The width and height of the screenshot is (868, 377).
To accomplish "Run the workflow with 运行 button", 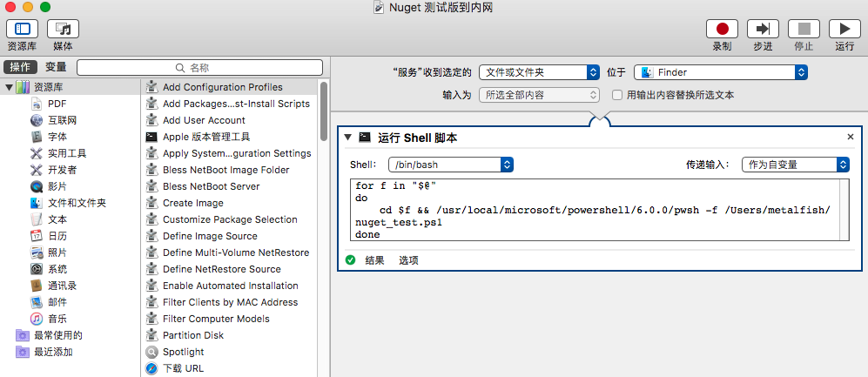I will [844, 29].
